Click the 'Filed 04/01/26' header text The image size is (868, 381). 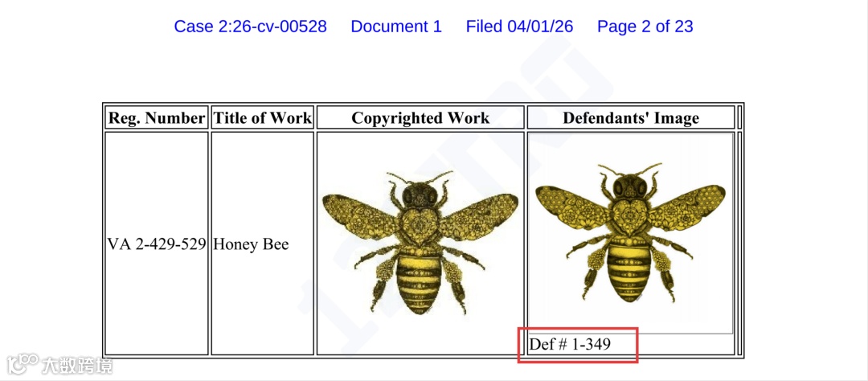point(519,26)
